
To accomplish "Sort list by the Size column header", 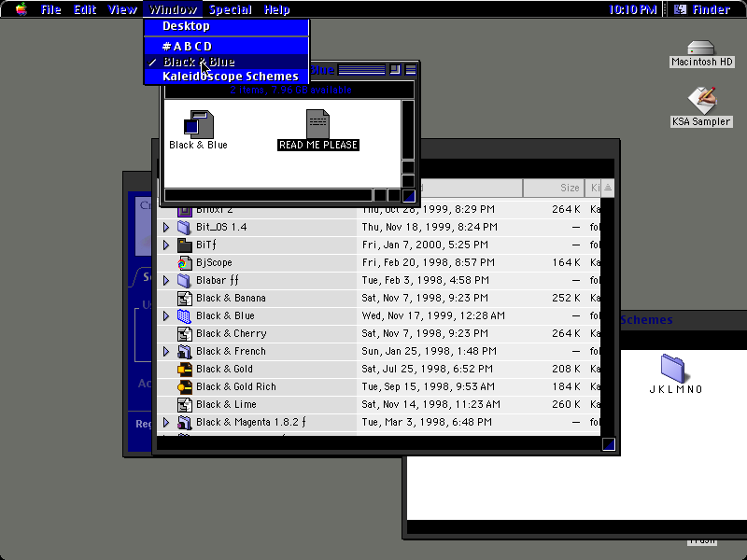I will click(554, 188).
